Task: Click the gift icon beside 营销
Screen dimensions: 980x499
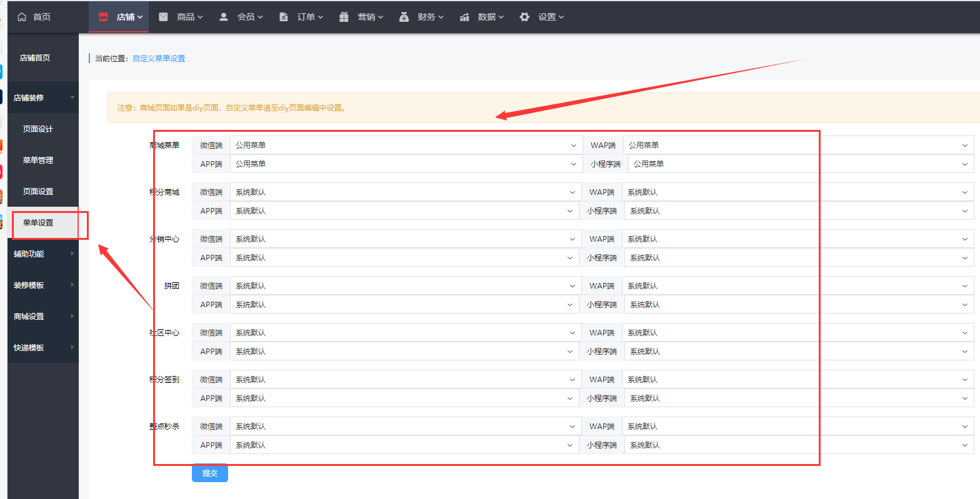Action: click(x=344, y=17)
